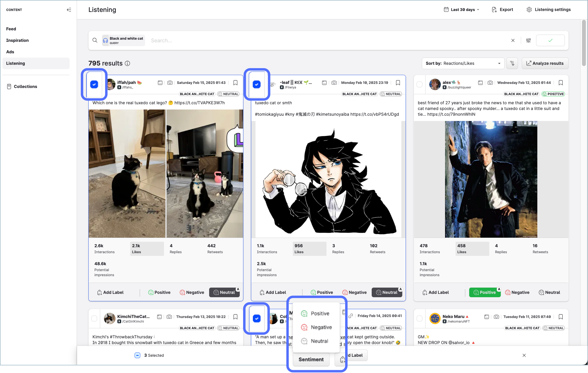Image resolution: width=588 pixels, height=373 pixels.
Task: Open card view icon on -leaf post
Action: (324, 83)
